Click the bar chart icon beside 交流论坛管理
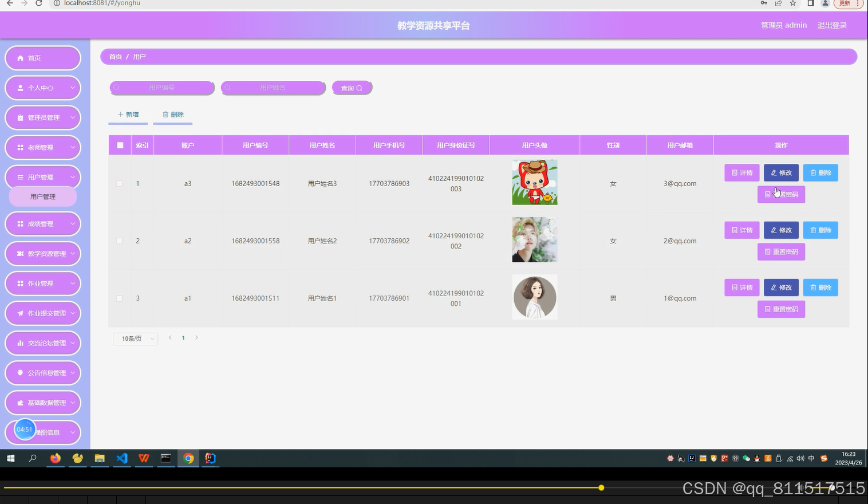 click(x=21, y=343)
